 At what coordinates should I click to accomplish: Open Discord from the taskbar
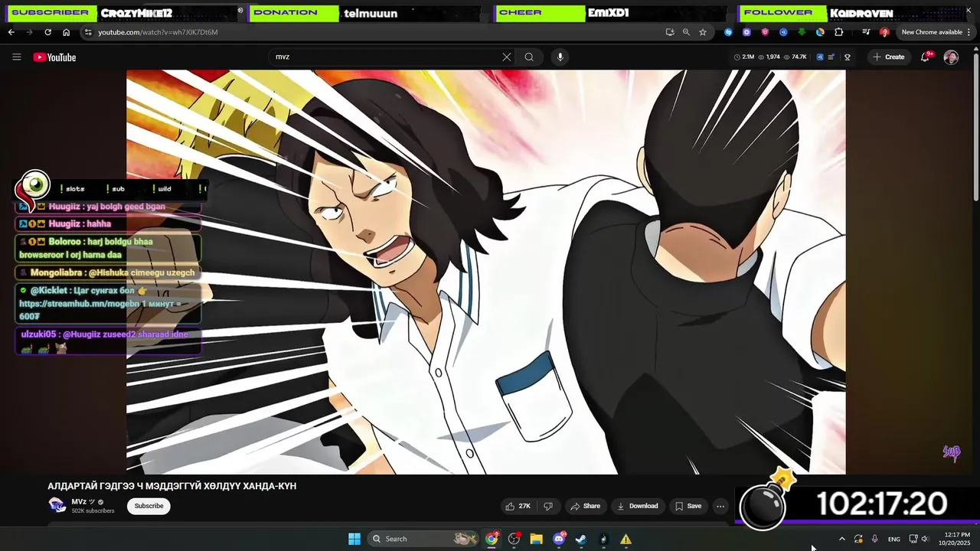click(x=559, y=539)
